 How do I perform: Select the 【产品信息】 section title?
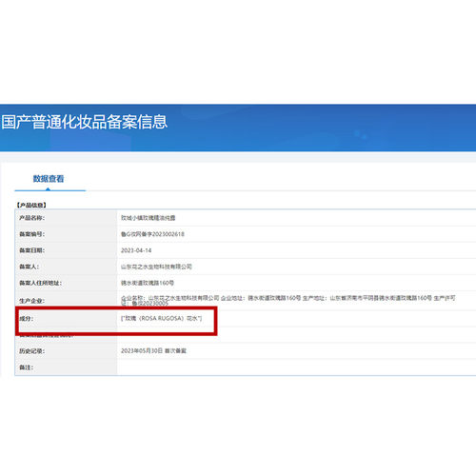click(x=31, y=205)
